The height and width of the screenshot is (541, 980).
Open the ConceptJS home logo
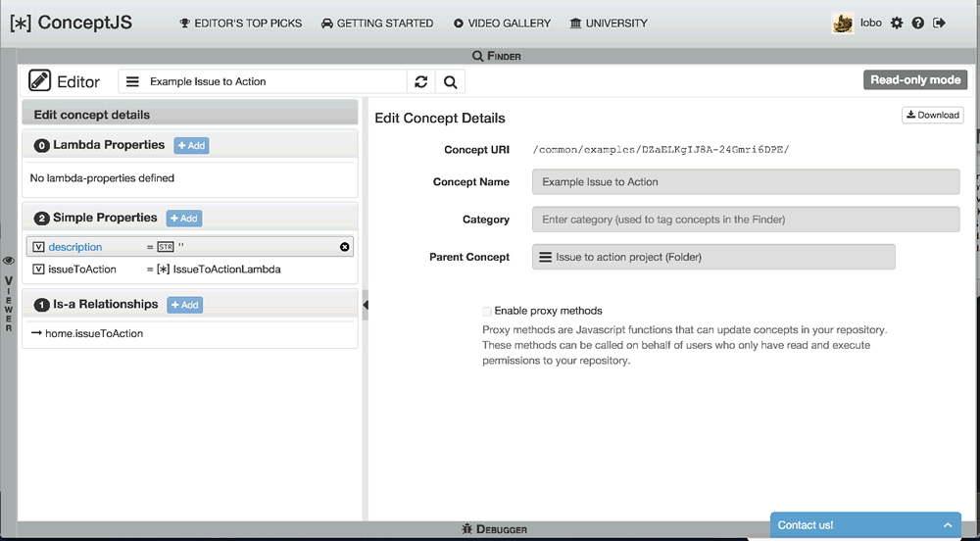pos(71,23)
